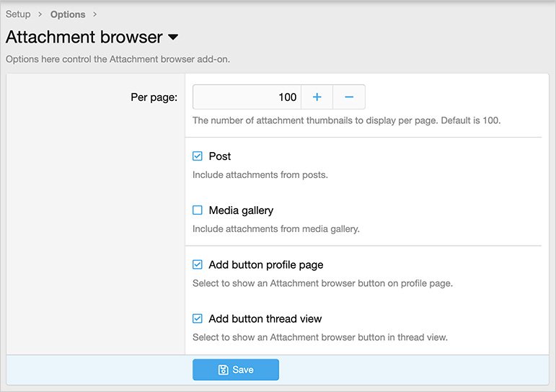The width and height of the screenshot is (556, 392).
Task: Click the Post option label
Action: pyautogui.click(x=220, y=156)
